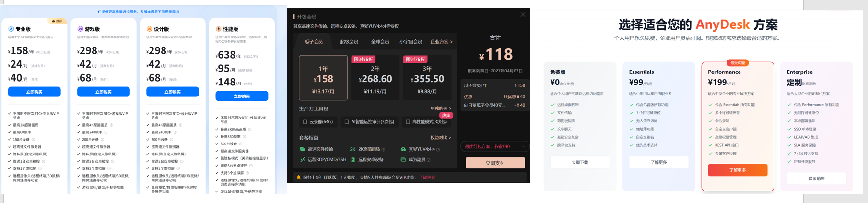Click 7×24 技术支持 feature in Enterprise
868x203 pixels.
[x=806, y=154]
